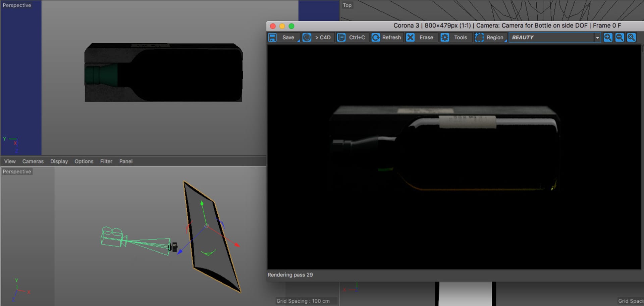Click the send to C4D icon
This screenshot has width=644, height=306.
click(307, 37)
